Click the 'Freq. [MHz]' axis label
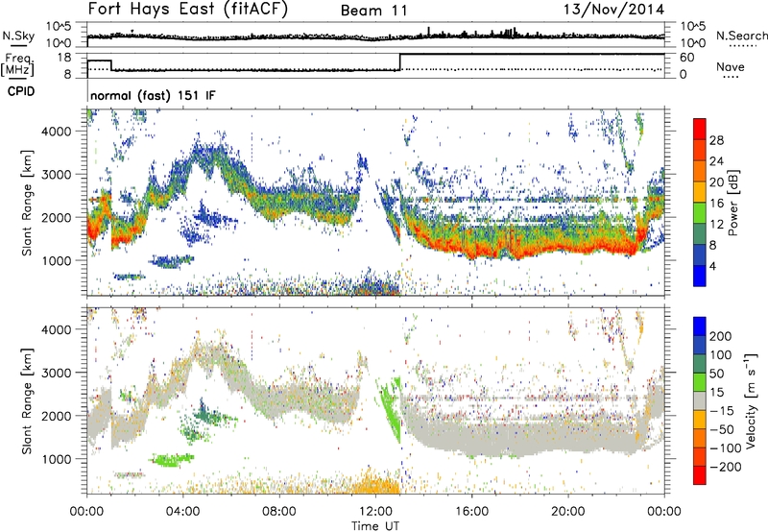Image resolution: width=768 pixels, height=532 pixels. point(18,64)
